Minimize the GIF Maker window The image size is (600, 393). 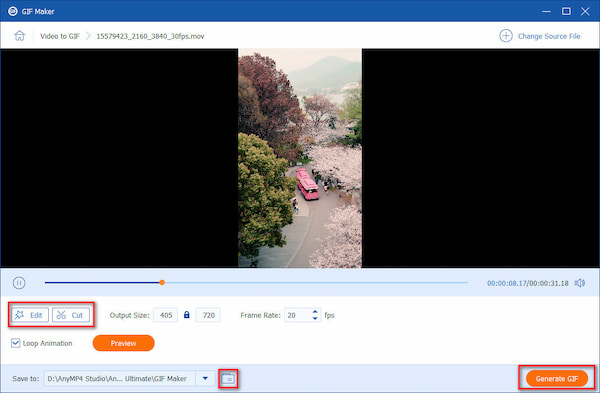[x=546, y=11]
